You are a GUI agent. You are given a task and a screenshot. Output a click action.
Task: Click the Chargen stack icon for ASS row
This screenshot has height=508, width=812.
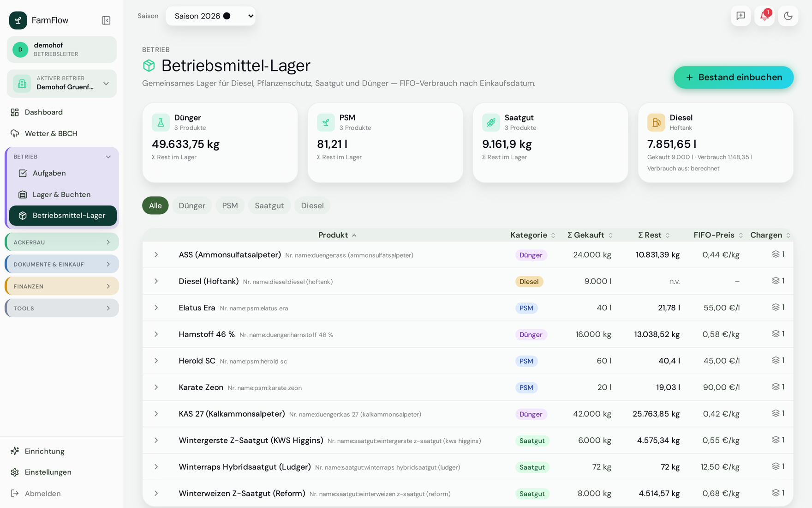tap(776, 254)
